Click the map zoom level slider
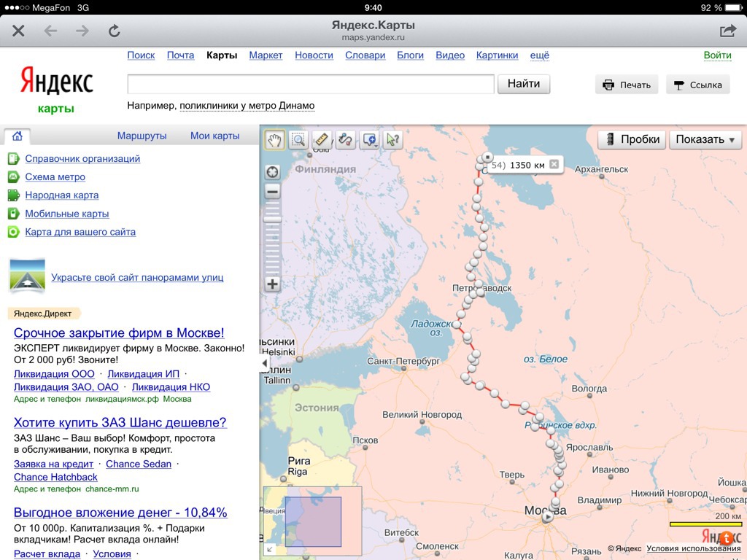This screenshot has width=747, height=560. [x=273, y=219]
